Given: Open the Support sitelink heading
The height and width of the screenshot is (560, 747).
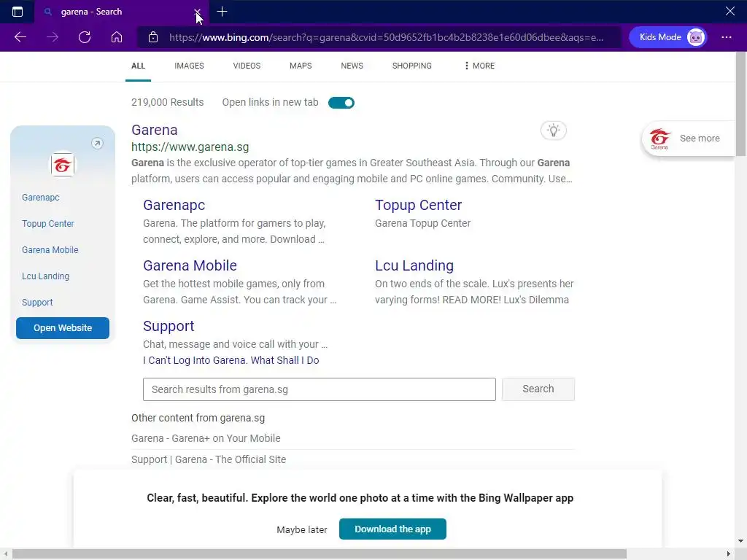Looking at the screenshot, I should [x=169, y=326].
